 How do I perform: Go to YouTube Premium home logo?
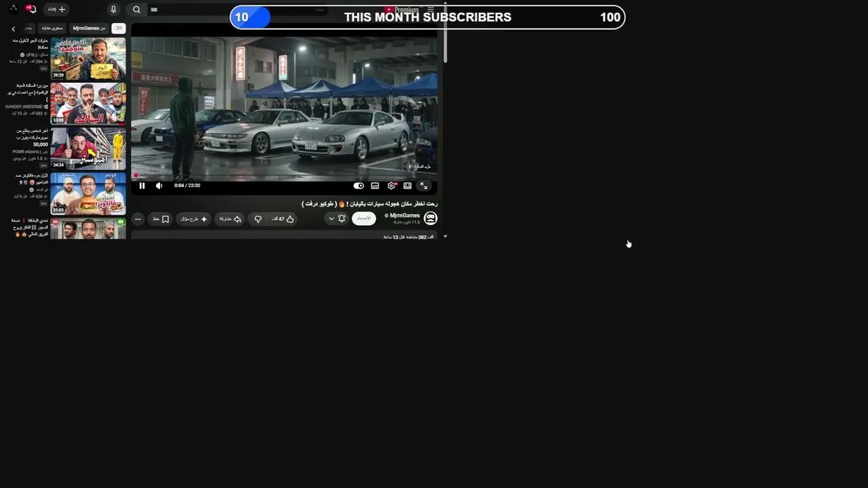click(401, 10)
